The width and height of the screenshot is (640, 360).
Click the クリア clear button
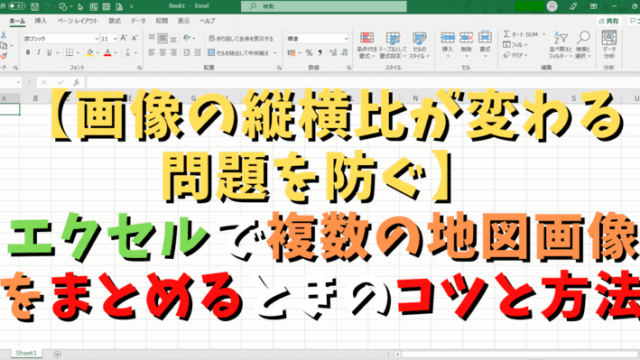516,55
